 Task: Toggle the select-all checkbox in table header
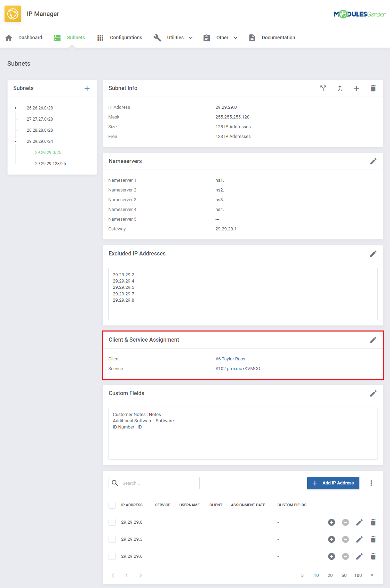click(x=112, y=505)
